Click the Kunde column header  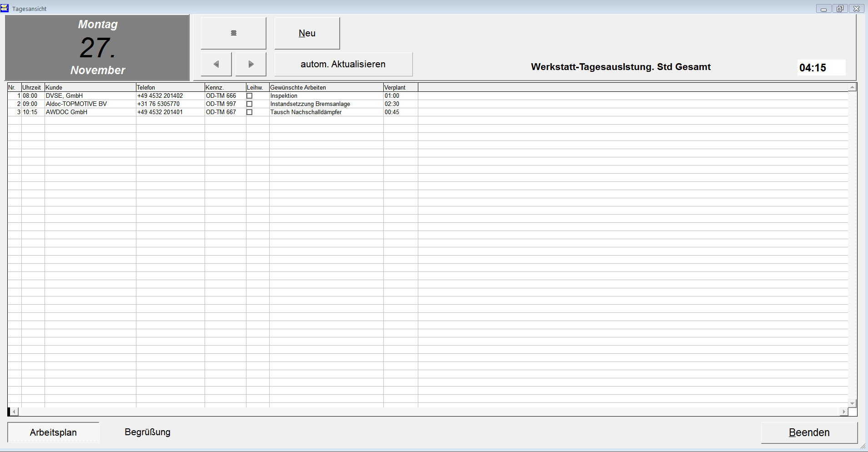[x=90, y=87]
